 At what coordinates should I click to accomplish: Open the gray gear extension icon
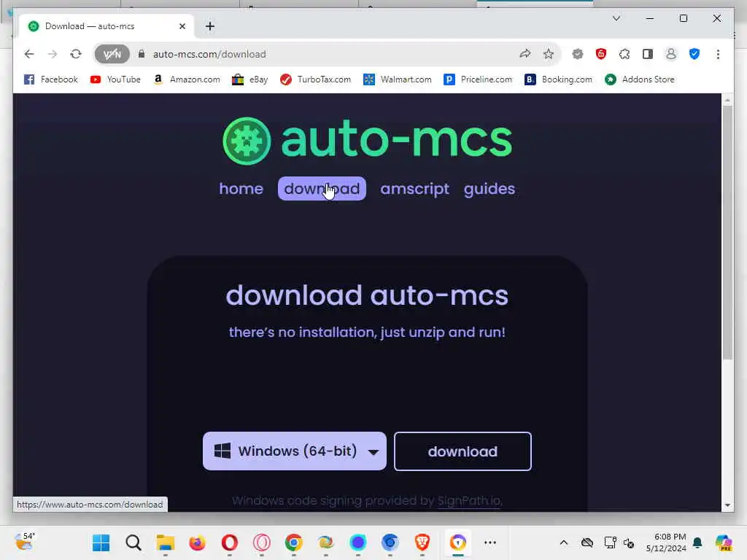(578, 54)
